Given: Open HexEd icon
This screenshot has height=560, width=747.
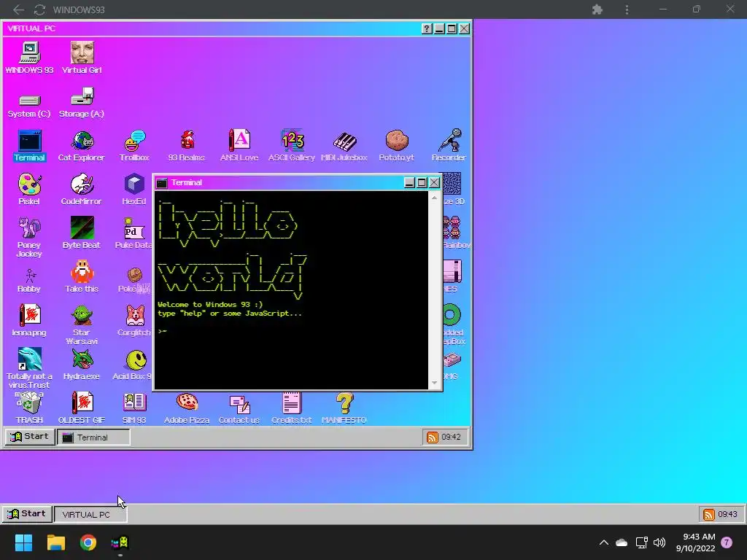Looking at the screenshot, I should [134, 190].
